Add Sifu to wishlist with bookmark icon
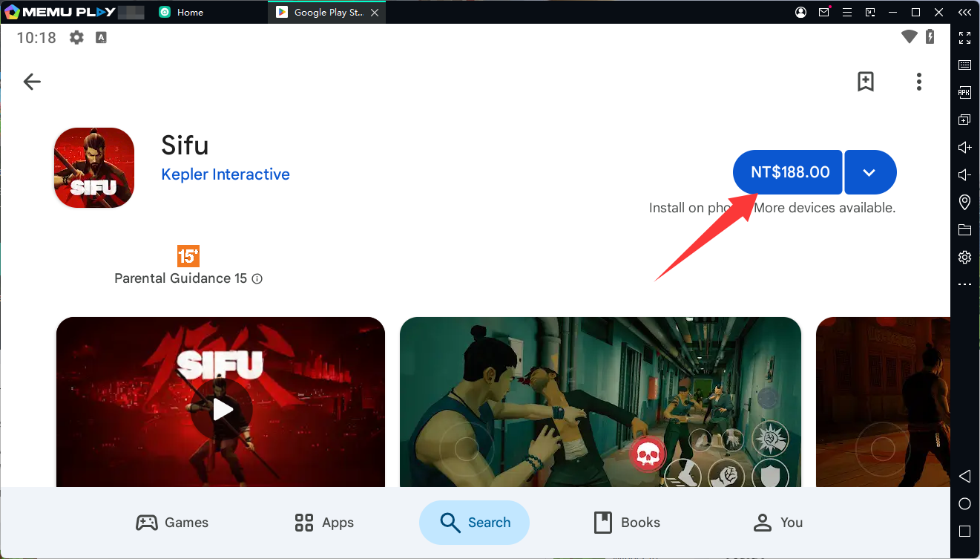 pos(865,82)
